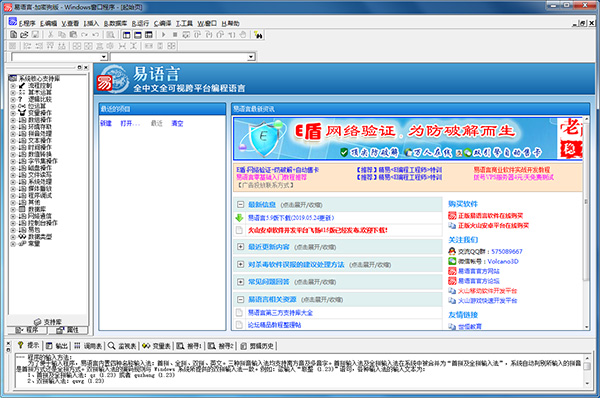Toggle the second window layout view button
Screen dimensions: 600x398
click(x=138, y=35)
